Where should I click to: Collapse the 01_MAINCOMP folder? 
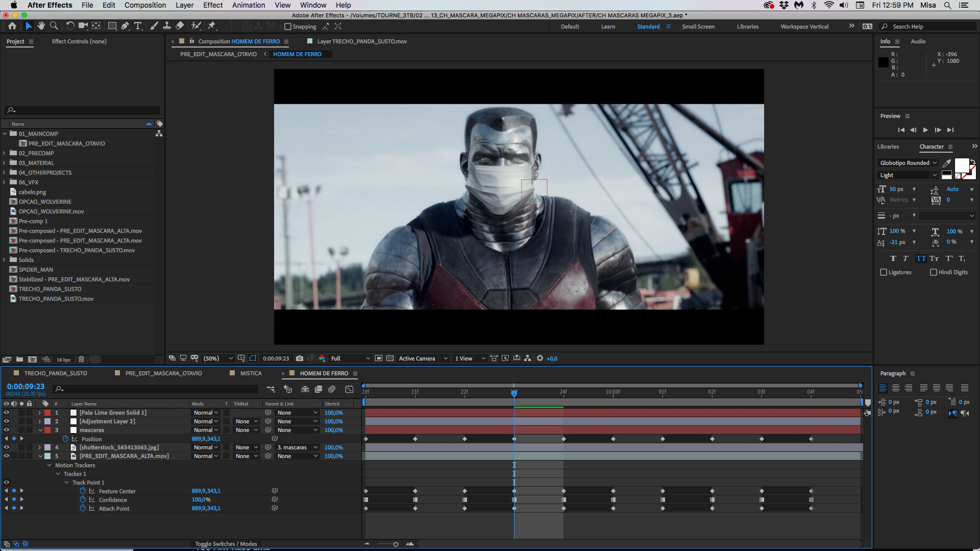(5, 134)
